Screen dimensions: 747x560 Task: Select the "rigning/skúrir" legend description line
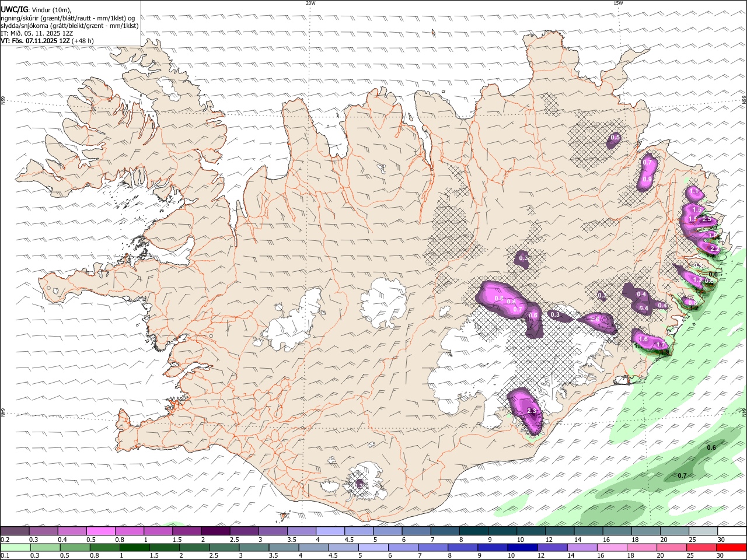tap(68, 17)
